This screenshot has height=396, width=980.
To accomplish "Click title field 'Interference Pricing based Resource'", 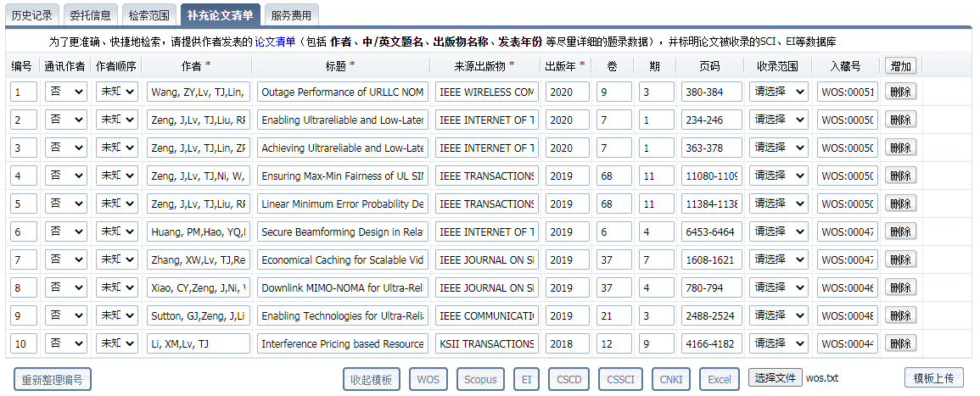I will point(343,343).
